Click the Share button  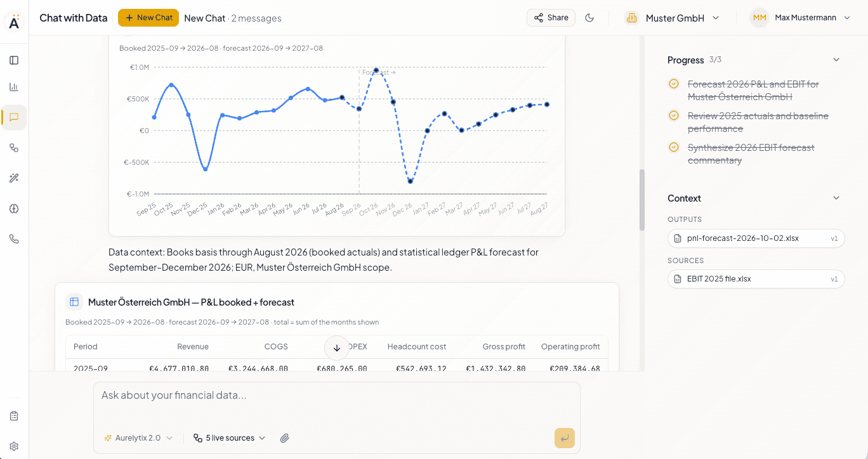551,18
